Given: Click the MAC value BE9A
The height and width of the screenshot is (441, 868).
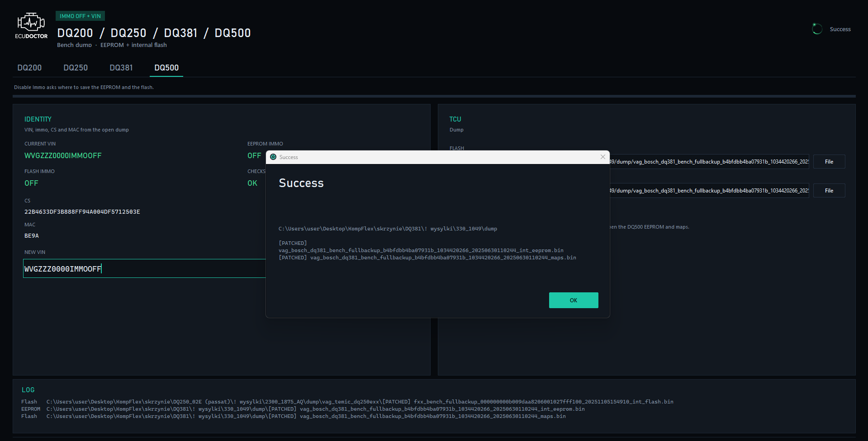Looking at the screenshot, I should [32, 235].
